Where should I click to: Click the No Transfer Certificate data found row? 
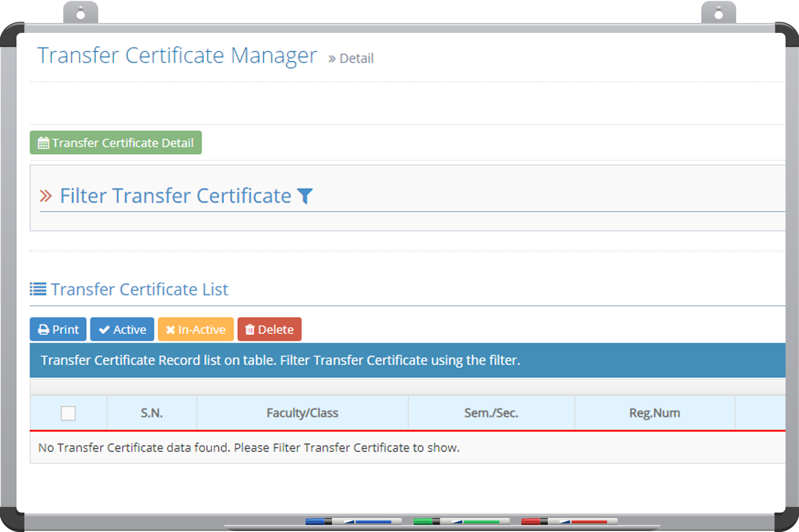(x=249, y=448)
